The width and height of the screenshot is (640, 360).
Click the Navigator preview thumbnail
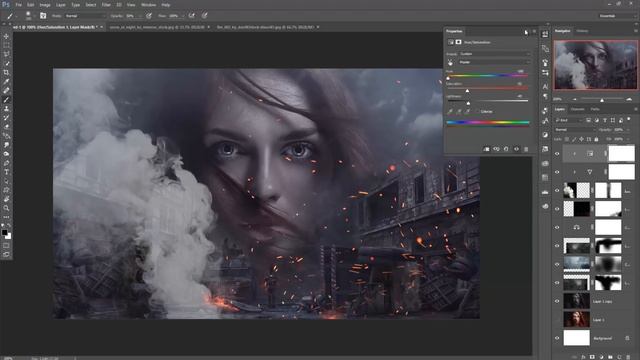(596, 65)
